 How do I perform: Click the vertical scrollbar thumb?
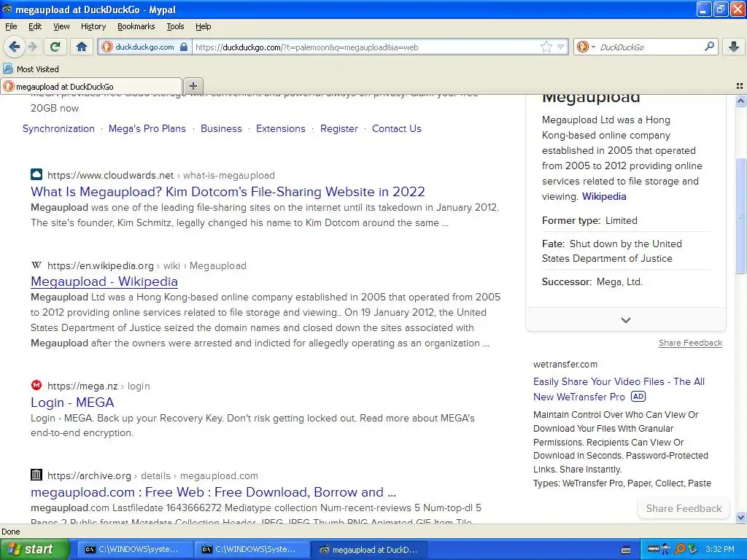[740, 216]
